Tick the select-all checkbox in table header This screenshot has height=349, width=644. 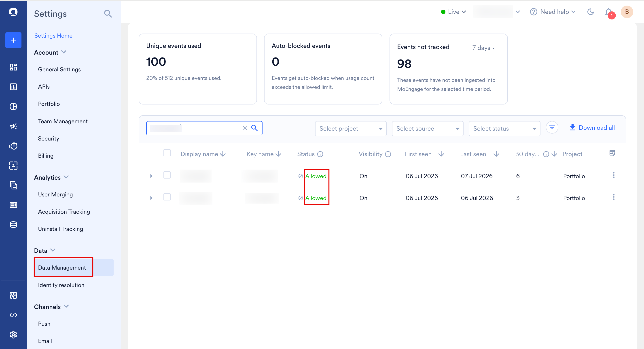[167, 153]
